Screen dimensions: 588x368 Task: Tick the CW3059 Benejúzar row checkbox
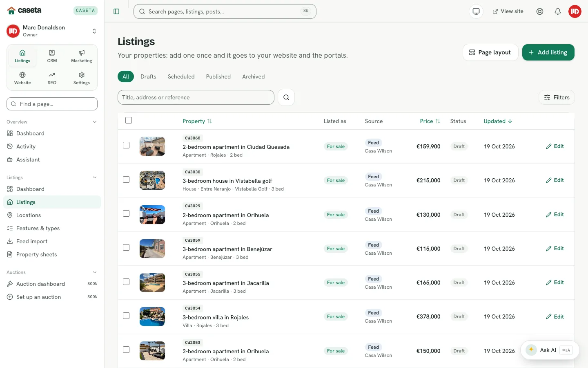click(x=126, y=247)
